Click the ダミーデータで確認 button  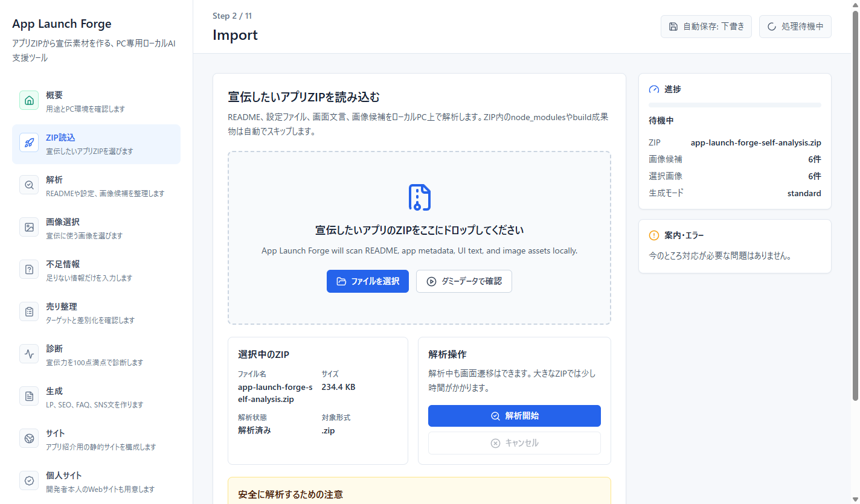click(x=464, y=281)
